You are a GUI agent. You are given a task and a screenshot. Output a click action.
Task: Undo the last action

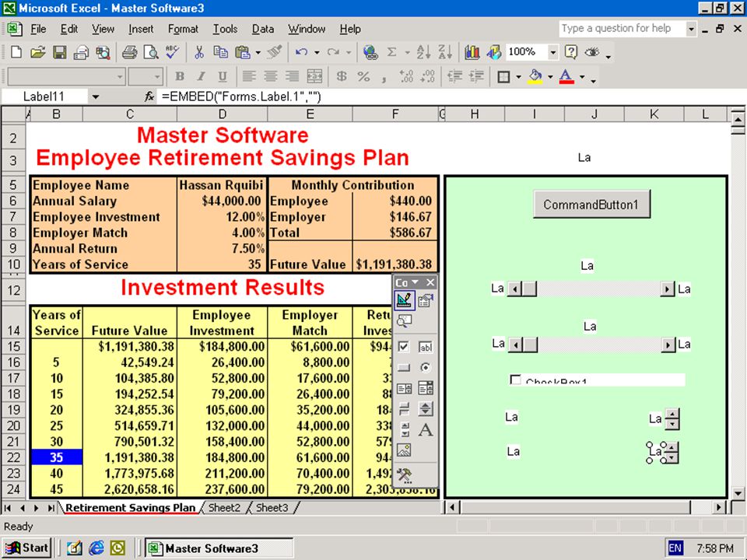click(301, 52)
